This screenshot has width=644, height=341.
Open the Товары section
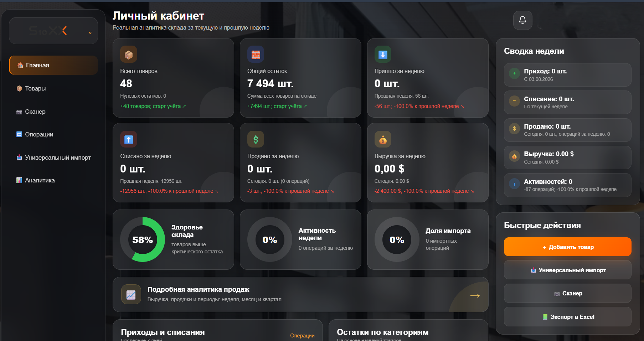coord(53,88)
